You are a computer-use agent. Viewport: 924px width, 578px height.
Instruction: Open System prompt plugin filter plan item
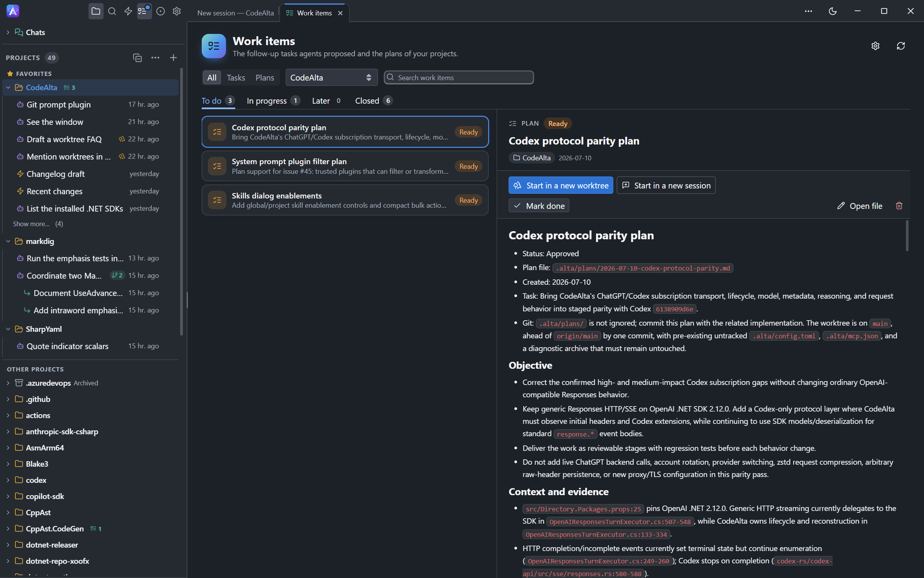pos(345,166)
